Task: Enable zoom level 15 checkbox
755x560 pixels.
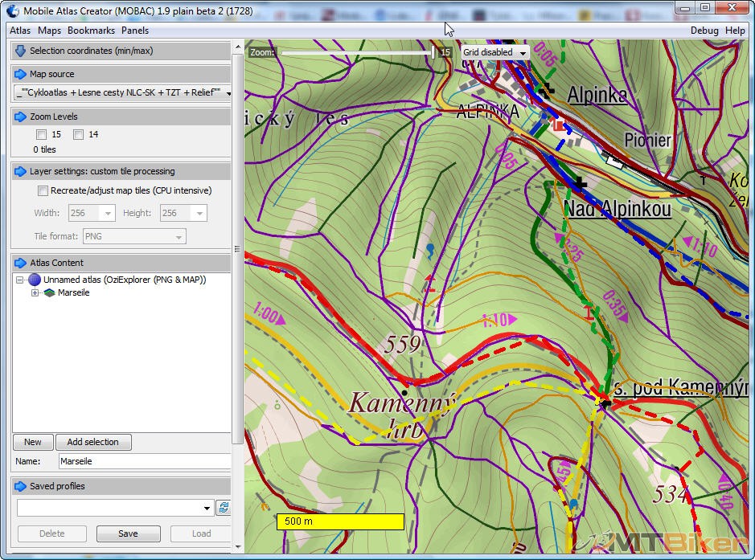Action: click(42, 135)
